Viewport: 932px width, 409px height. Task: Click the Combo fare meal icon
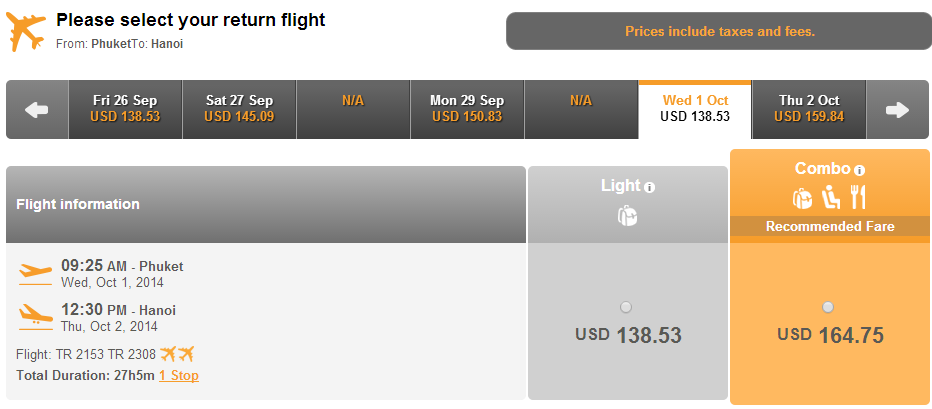click(858, 198)
